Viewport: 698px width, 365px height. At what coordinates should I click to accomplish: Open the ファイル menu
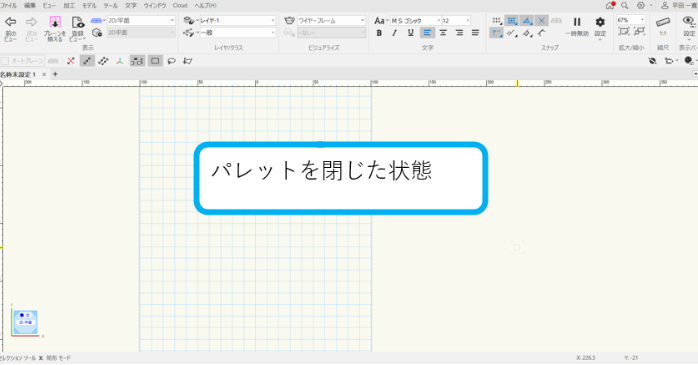coord(8,5)
